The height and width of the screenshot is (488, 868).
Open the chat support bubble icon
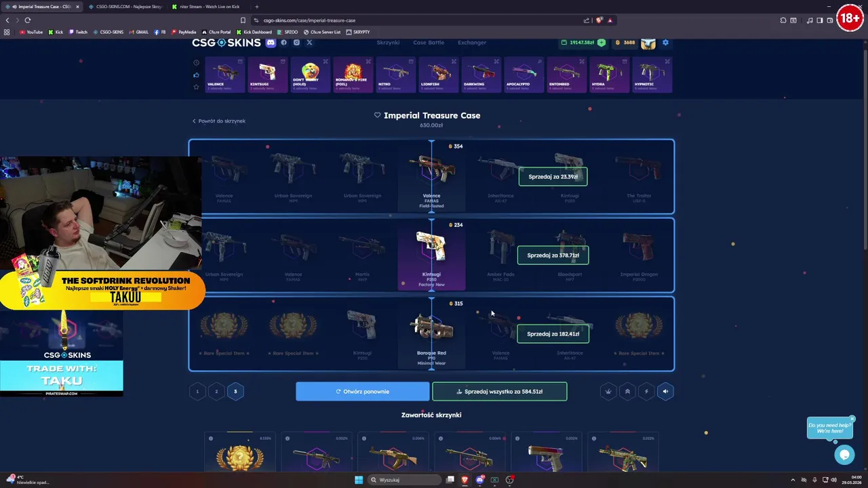[844, 455]
